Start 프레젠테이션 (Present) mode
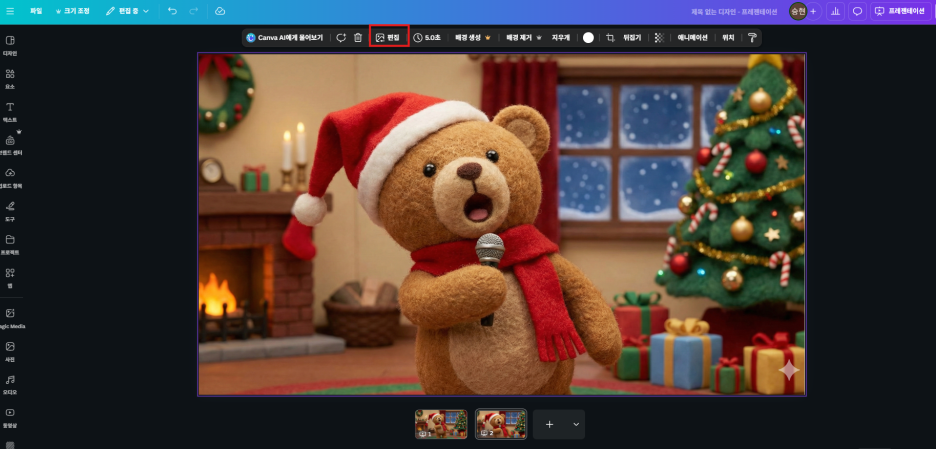Viewport: 936px width, 449px height. 900,11
